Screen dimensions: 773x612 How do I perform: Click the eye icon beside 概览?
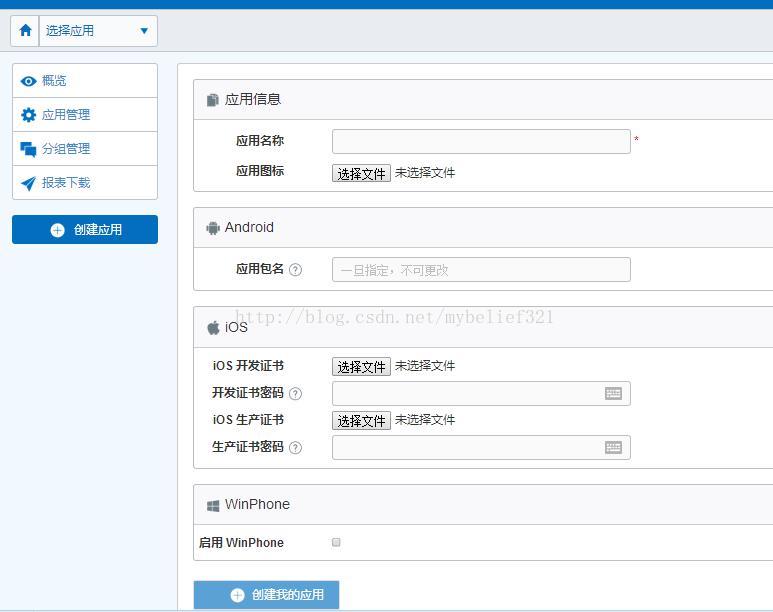tap(29, 81)
